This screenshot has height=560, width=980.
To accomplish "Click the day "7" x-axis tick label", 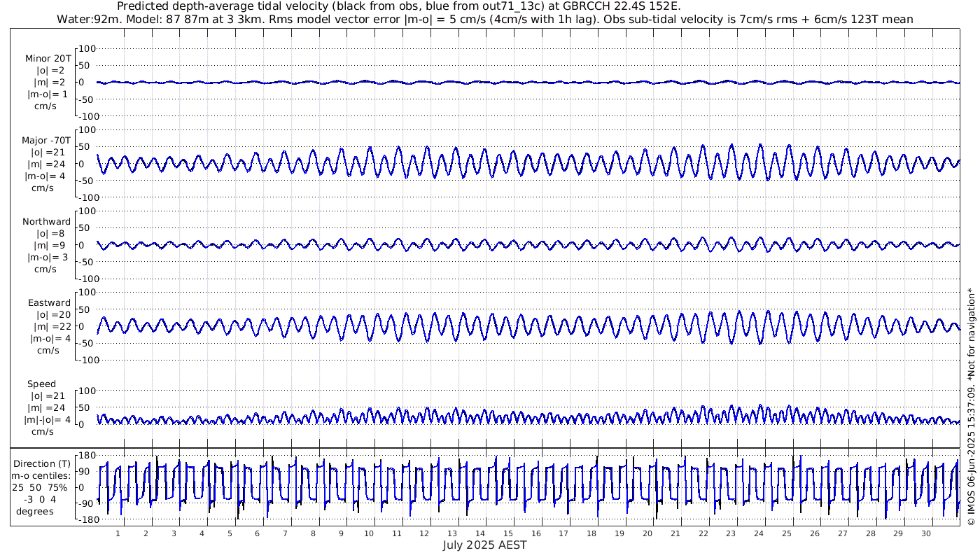I will [285, 533].
